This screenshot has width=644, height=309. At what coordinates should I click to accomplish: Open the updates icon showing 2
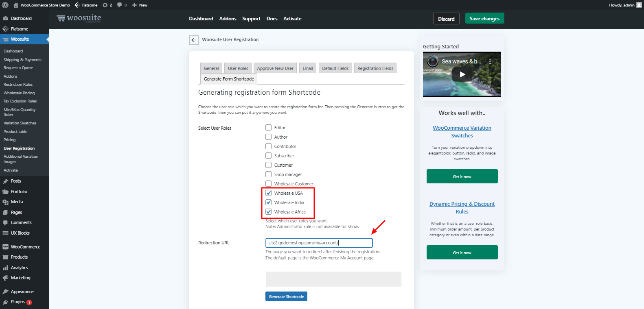point(105,5)
